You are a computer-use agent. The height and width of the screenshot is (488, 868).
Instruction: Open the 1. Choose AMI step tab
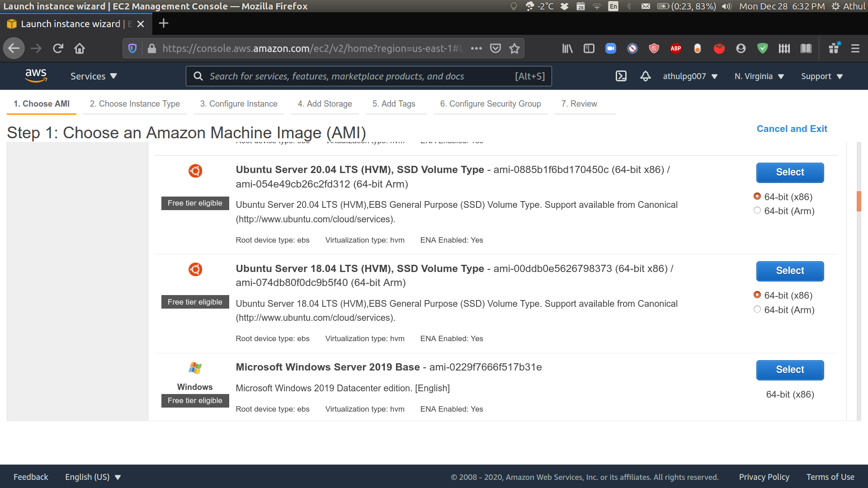[x=42, y=104]
